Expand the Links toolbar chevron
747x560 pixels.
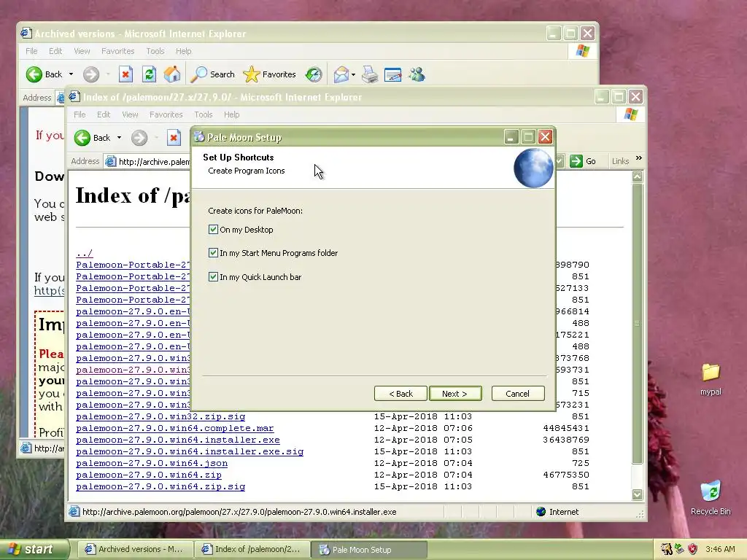click(639, 158)
